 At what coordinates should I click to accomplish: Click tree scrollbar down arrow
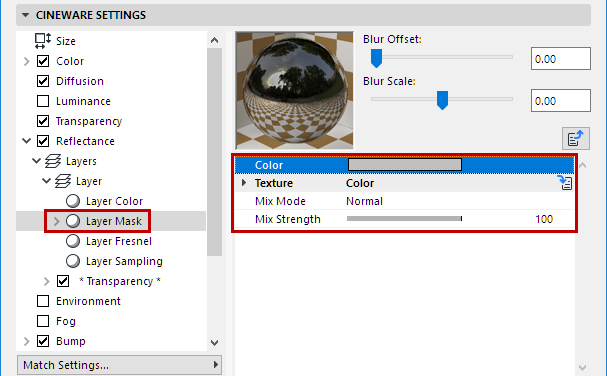214,342
